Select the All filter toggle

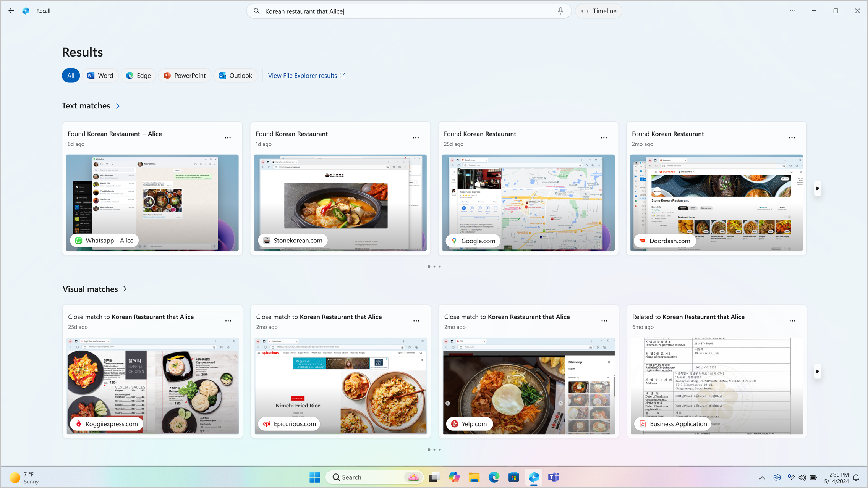coord(70,75)
